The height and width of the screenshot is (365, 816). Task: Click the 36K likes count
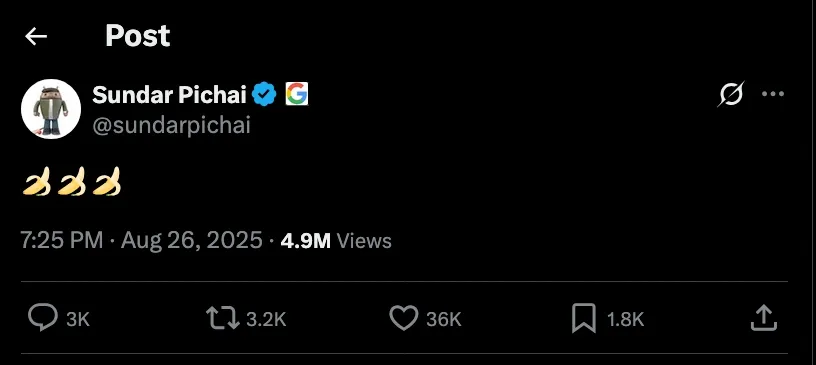tap(444, 319)
